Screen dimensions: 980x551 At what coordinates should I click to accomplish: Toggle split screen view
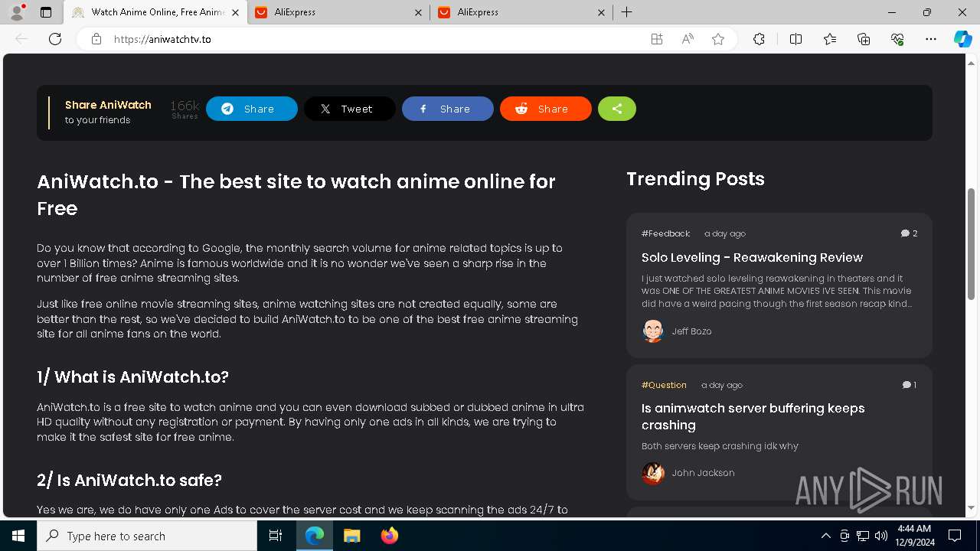point(795,39)
